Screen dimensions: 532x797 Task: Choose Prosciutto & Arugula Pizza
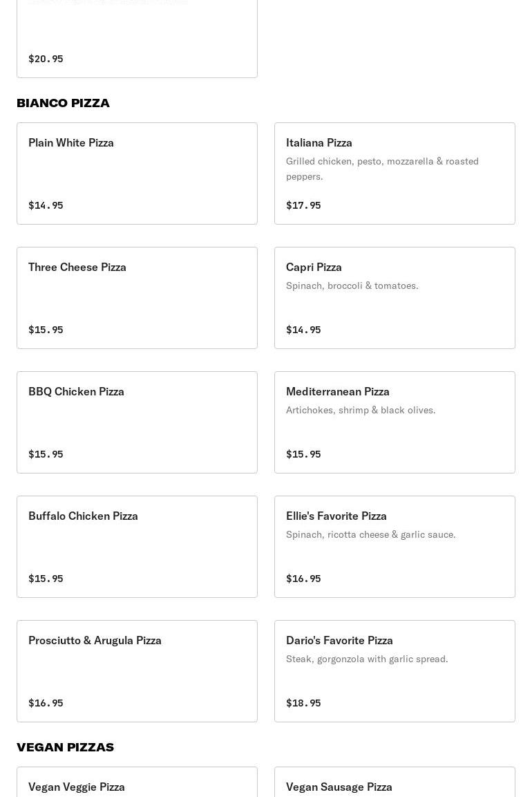[137, 671]
